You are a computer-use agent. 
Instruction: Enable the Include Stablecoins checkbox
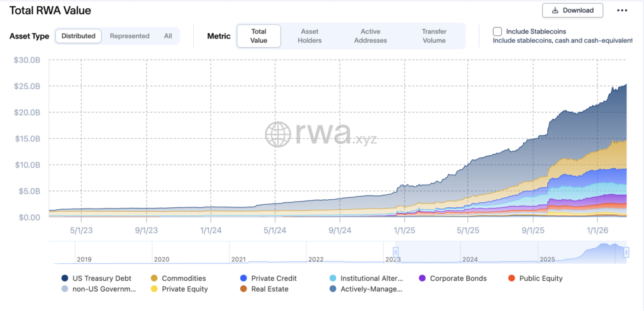[497, 31]
